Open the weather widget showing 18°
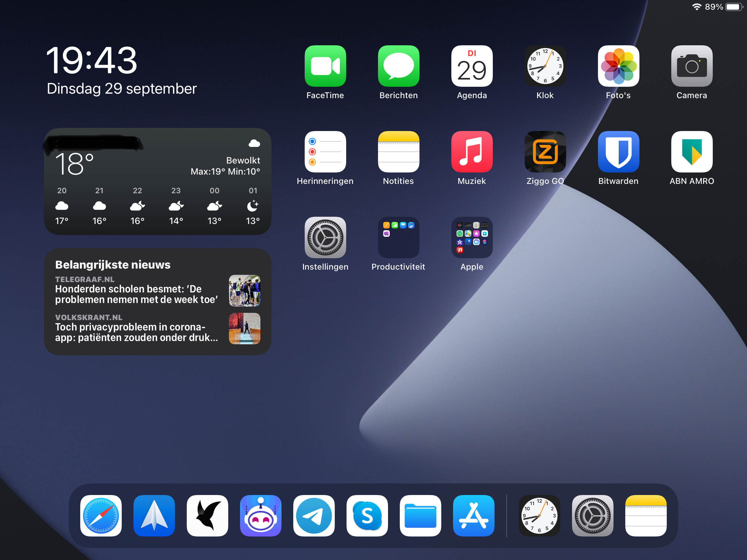Viewport: 747px width, 560px height. click(x=157, y=181)
